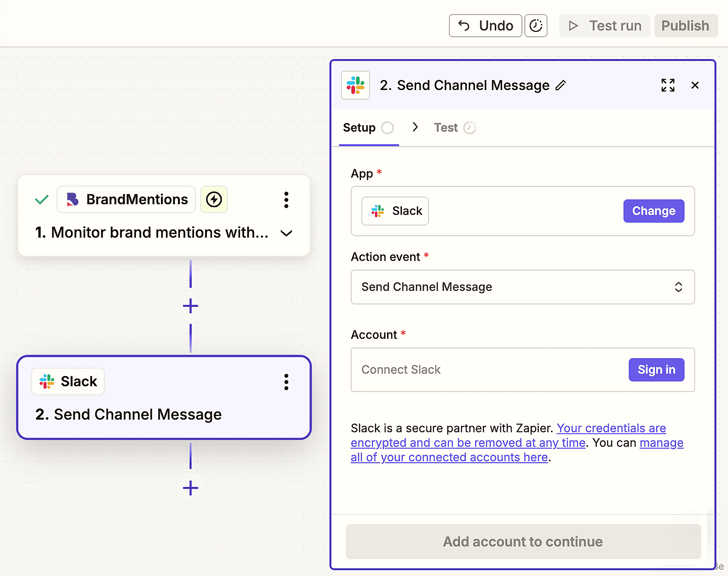Expand the Monitor brand mentions step chevron
This screenshot has height=576, width=728.
click(x=286, y=233)
